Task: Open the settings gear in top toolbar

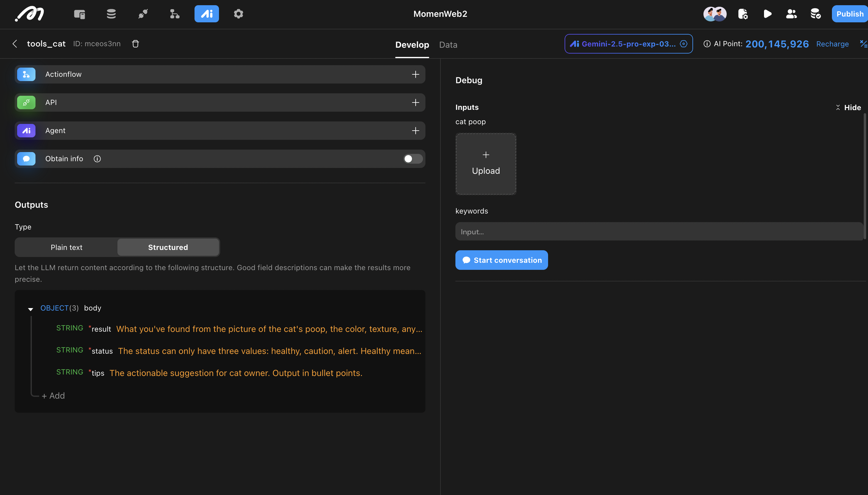Action: [238, 14]
